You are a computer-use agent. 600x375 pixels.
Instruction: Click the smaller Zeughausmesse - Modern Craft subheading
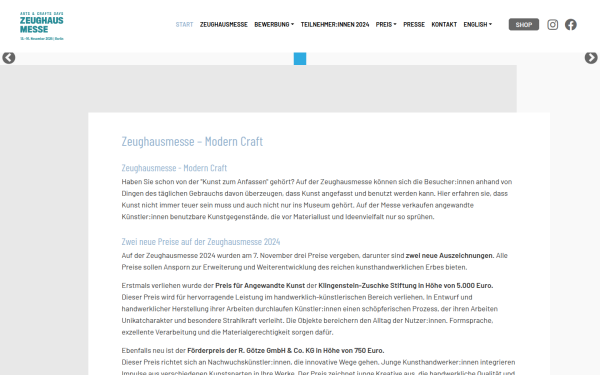click(x=174, y=168)
